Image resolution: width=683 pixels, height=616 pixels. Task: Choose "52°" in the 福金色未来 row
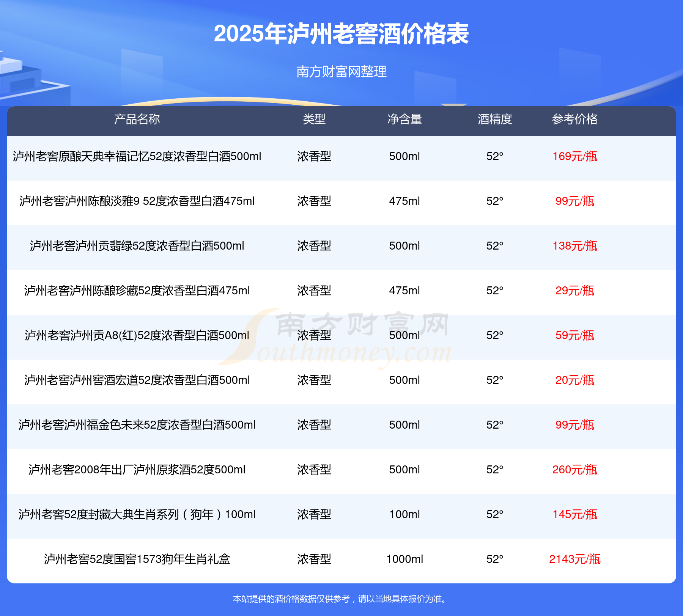pos(495,425)
